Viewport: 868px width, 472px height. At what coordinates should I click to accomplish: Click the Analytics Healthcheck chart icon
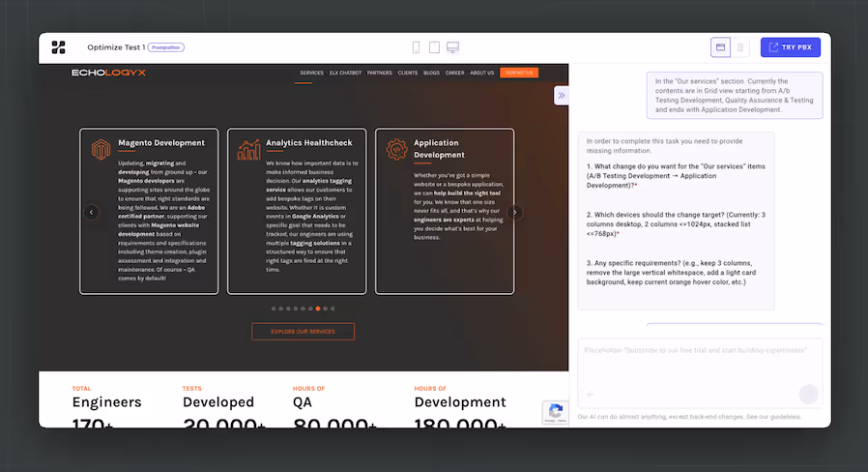coord(248,150)
